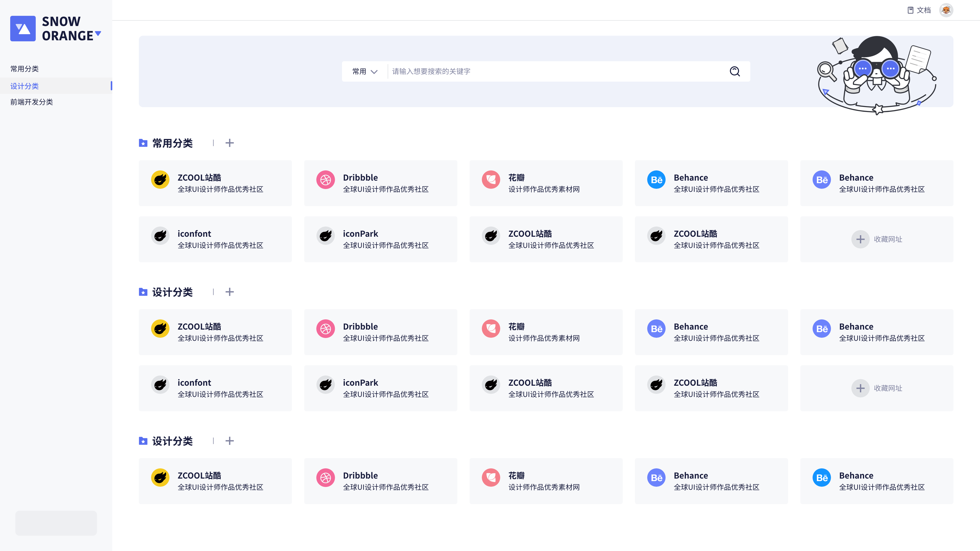Click the user avatar in top right
Image resolution: width=980 pixels, height=551 pixels.
tap(946, 10)
